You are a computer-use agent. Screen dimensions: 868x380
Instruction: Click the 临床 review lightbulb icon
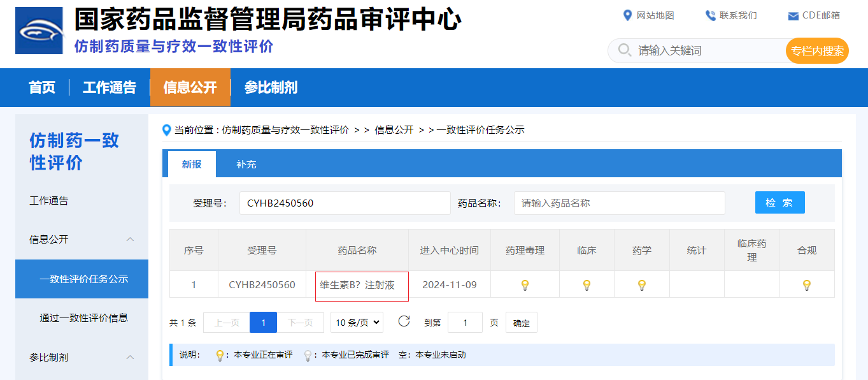point(587,284)
